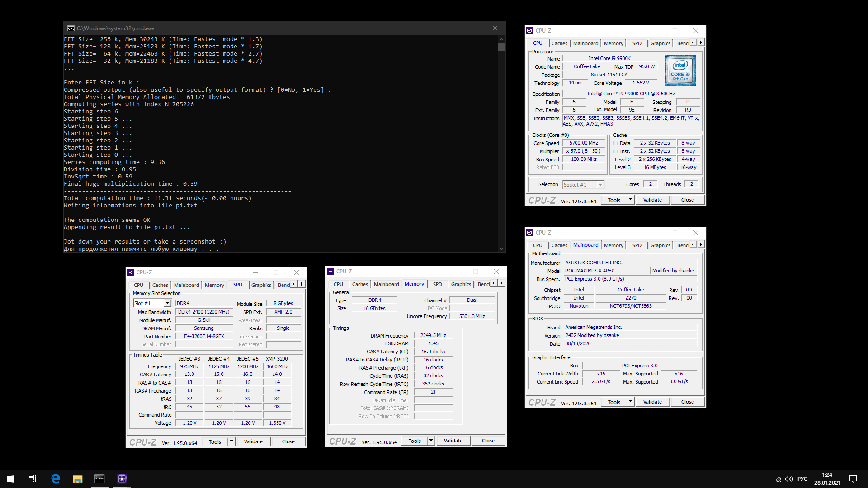Image resolution: width=868 pixels, height=488 pixels.
Task: Select the Graphics tab in the Memory window
Action: tap(461, 284)
